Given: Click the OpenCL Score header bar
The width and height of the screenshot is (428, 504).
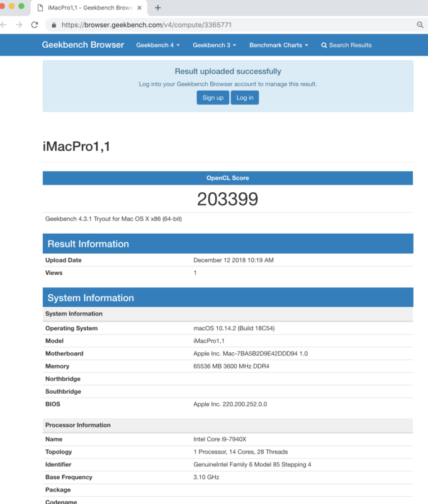Looking at the screenshot, I should point(228,178).
